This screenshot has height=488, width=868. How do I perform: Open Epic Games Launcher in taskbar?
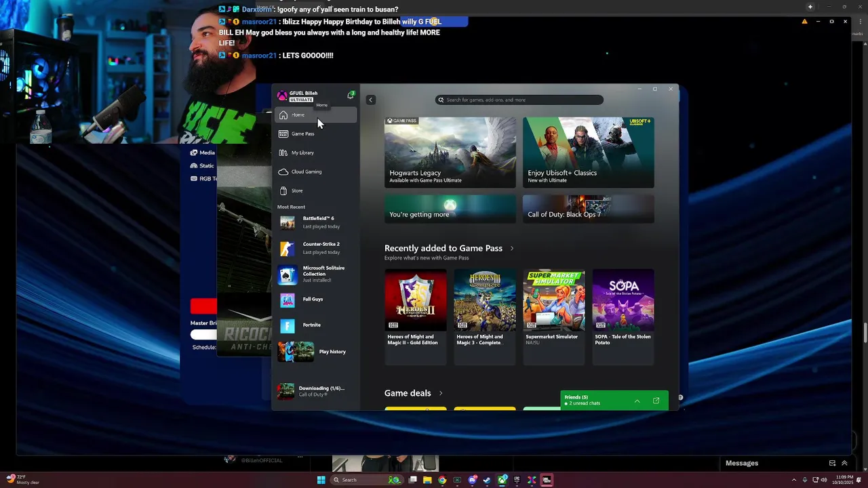517,480
